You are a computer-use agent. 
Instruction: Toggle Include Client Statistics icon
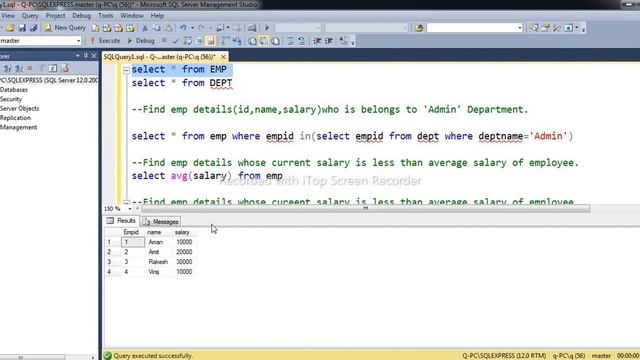click(x=237, y=41)
